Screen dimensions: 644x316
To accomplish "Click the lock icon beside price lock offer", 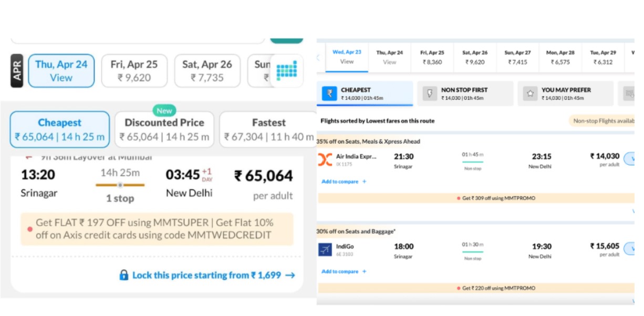I will click(x=123, y=275).
